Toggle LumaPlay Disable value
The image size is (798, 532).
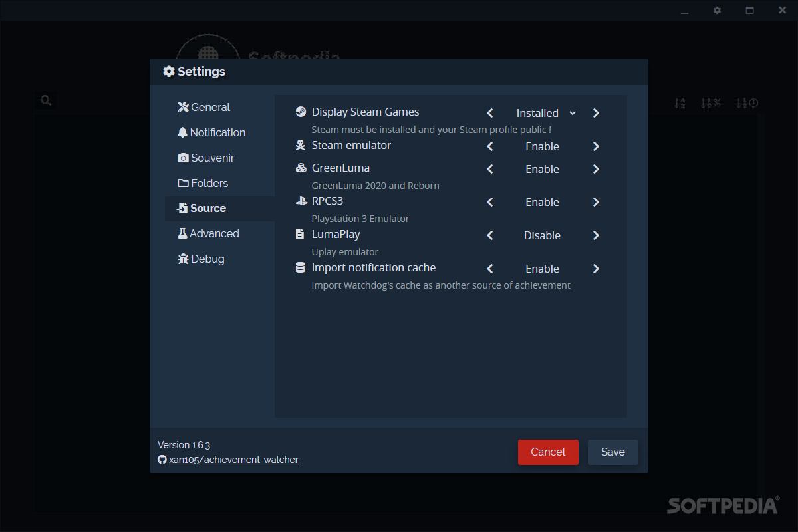[542, 235]
